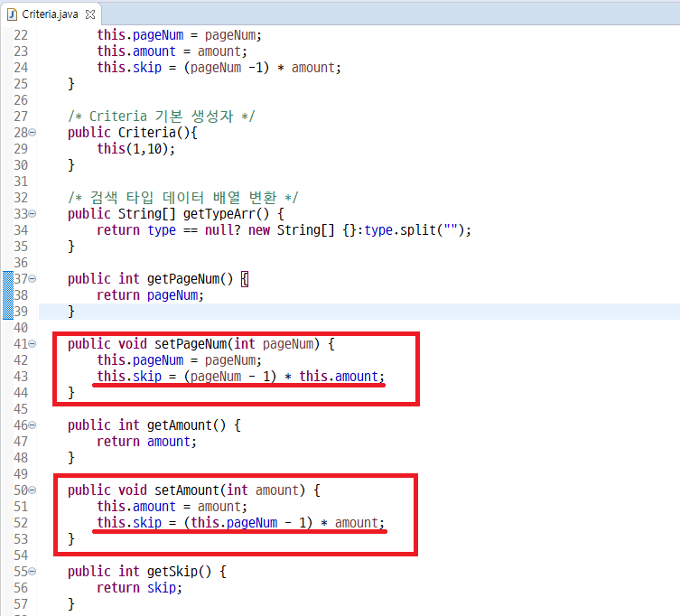
Task: Click 'getSkip()' method name
Action: click(179, 572)
